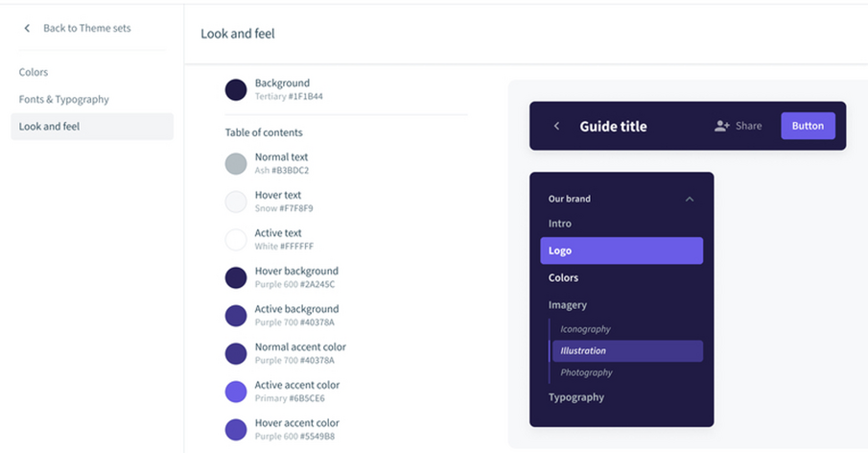
Task: Open the Colors settings section
Action: tap(34, 72)
